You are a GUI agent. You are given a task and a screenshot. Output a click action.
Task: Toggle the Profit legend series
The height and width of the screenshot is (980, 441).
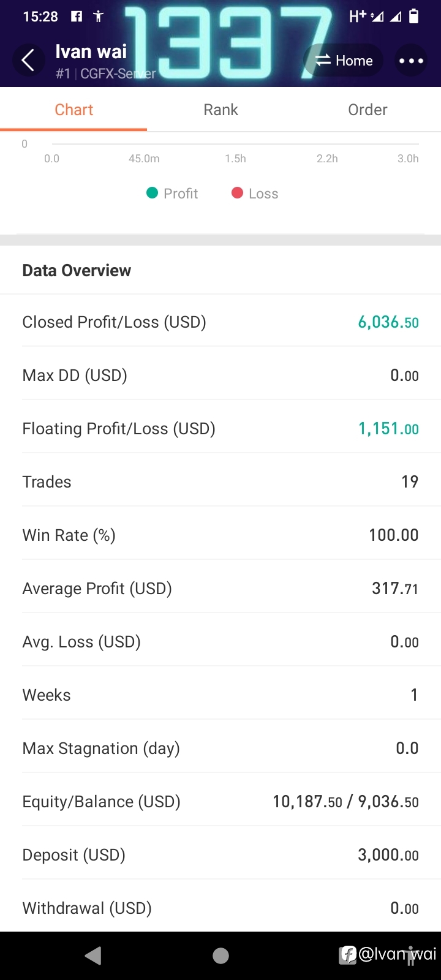click(172, 194)
